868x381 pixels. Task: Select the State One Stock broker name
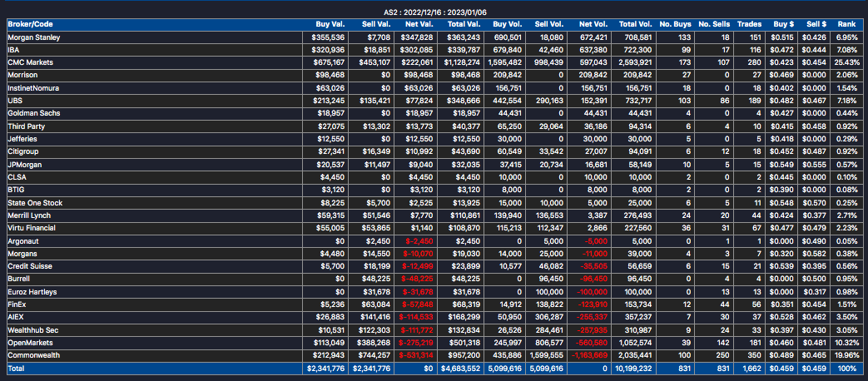(35, 202)
